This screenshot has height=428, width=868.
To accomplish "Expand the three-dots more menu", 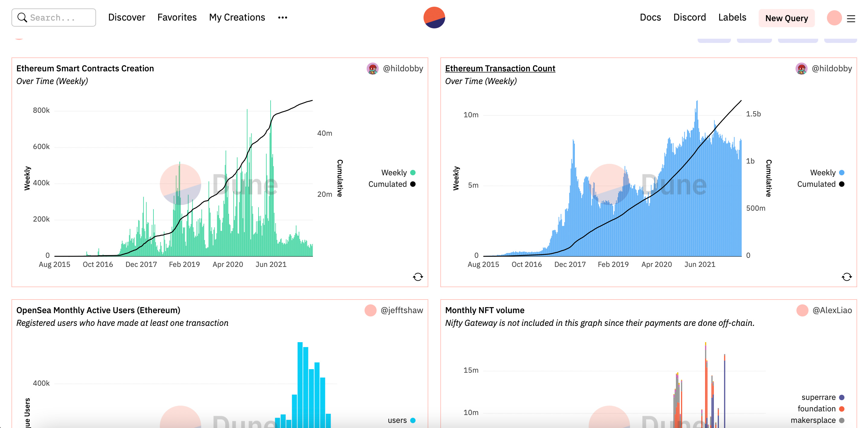I will point(282,18).
